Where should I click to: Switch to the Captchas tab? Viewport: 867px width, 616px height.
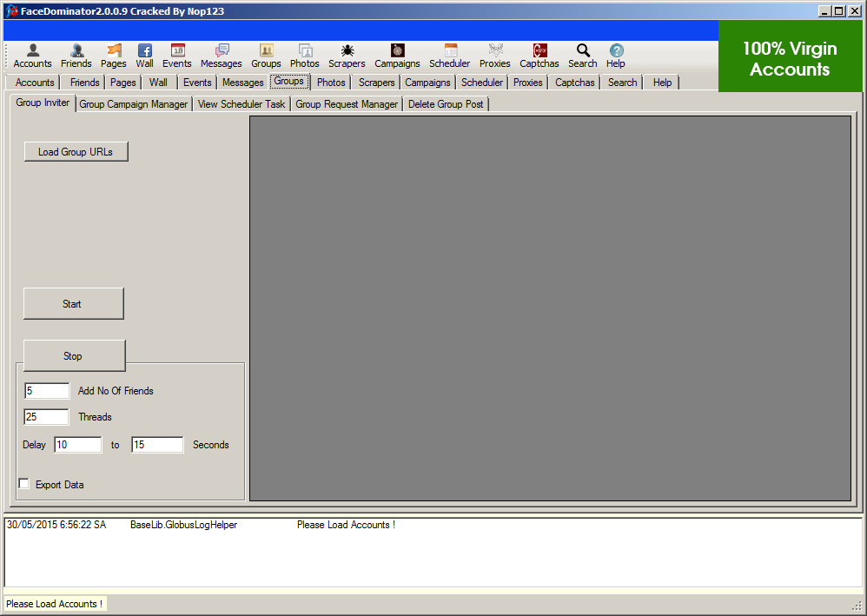click(575, 83)
